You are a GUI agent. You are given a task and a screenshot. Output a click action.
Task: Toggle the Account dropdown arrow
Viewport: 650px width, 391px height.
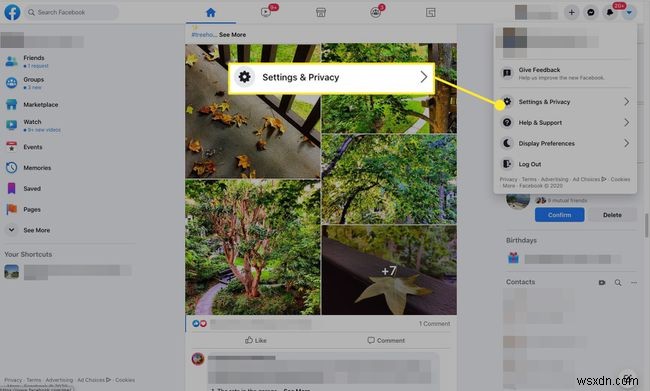[x=629, y=12]
